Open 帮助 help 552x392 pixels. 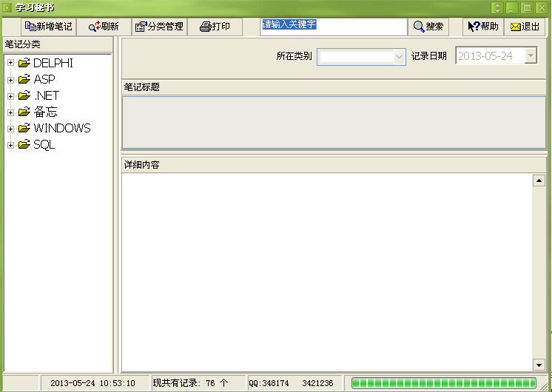(483, 27)
